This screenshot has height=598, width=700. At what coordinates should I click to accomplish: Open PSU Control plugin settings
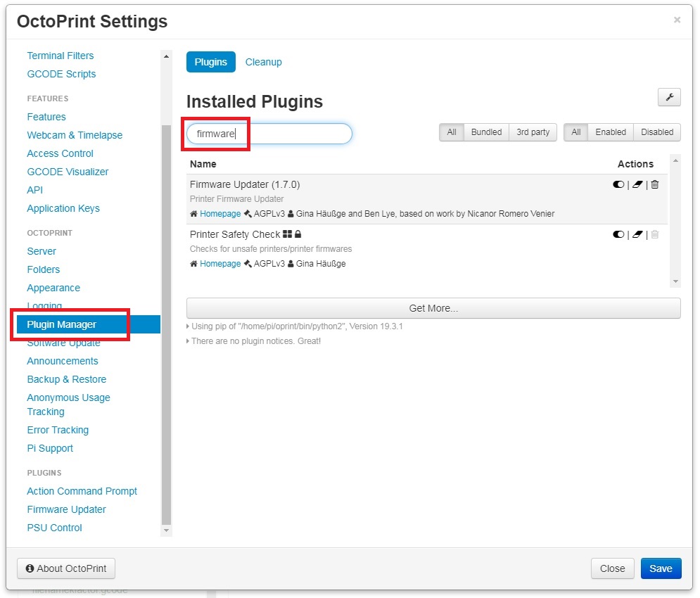click(x=54, y=528)
